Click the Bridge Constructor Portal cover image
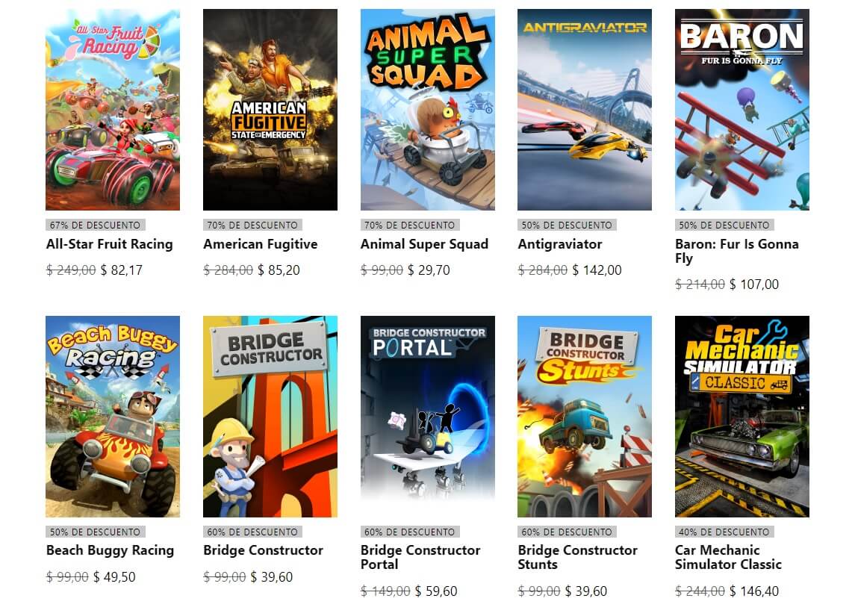Screen dimensions: 855x616 pos(427,417)
